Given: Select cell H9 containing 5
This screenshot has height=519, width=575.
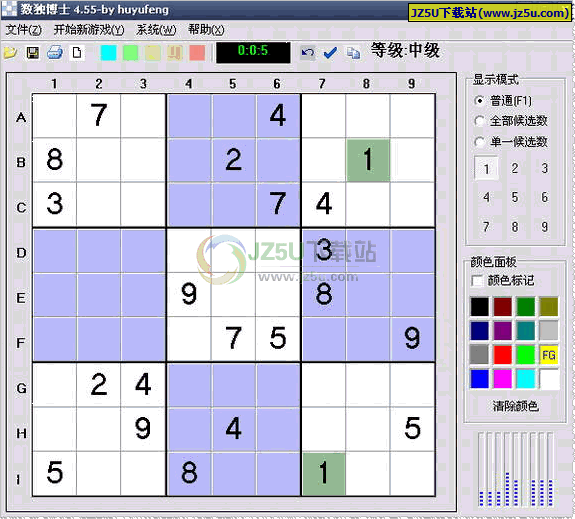Looking at the screenshot, I should tap(412, 429).
